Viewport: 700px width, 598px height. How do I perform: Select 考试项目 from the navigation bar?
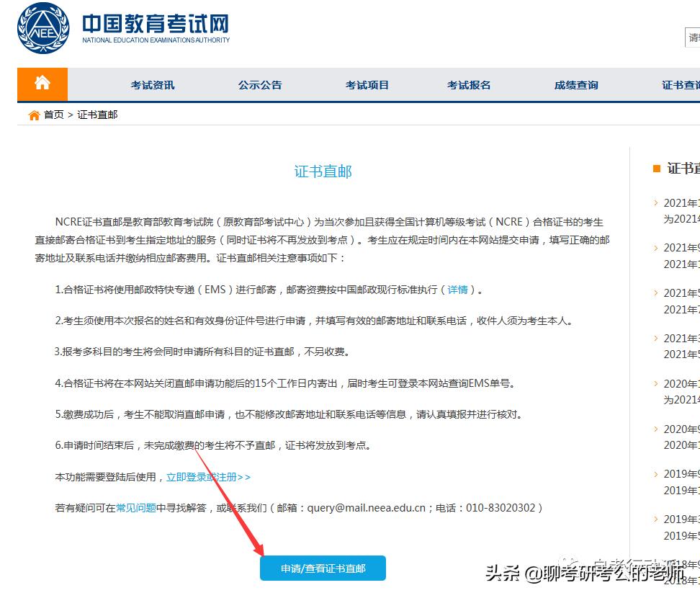pyautogui.click(x=367, y=84)
